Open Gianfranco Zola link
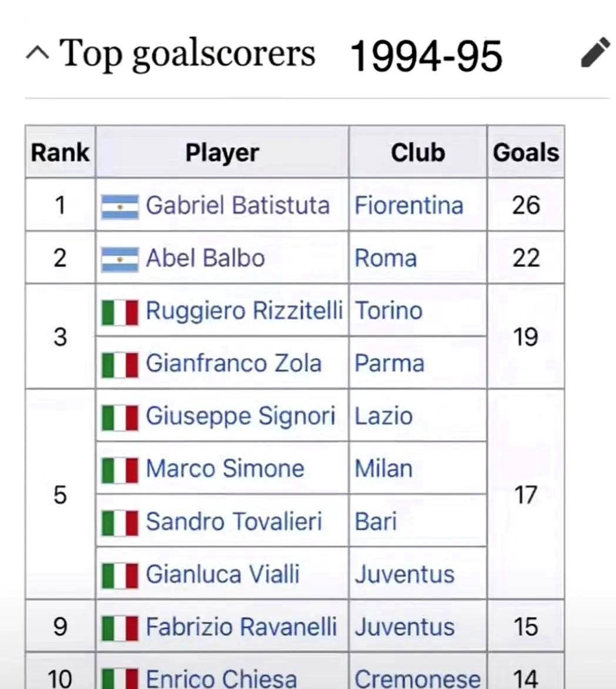 coord(233,363)
